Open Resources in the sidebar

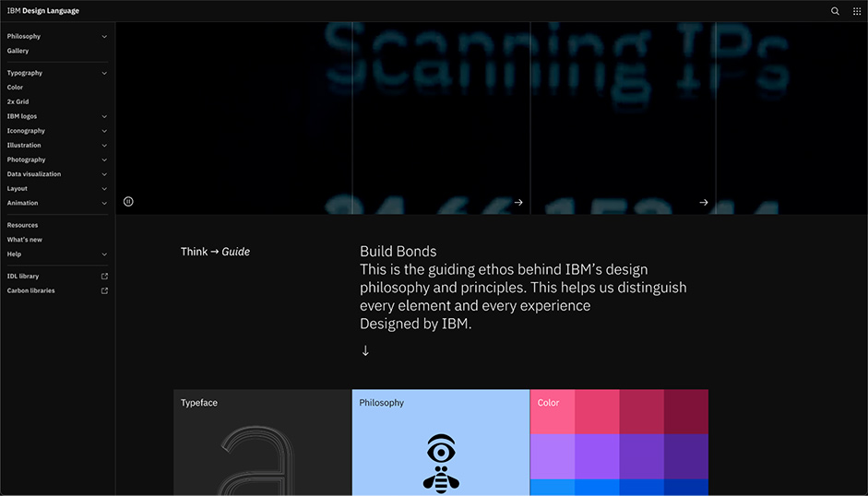(x=23, y=225)
